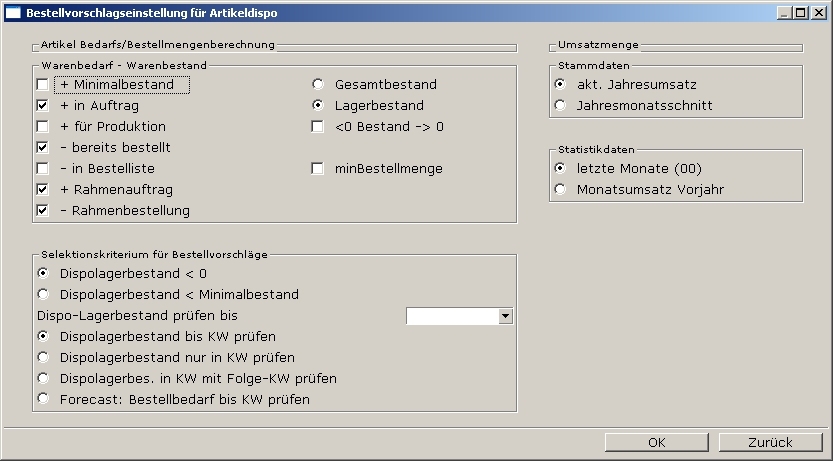
Task: Confirm settings with the OK button
Action: 656,442
